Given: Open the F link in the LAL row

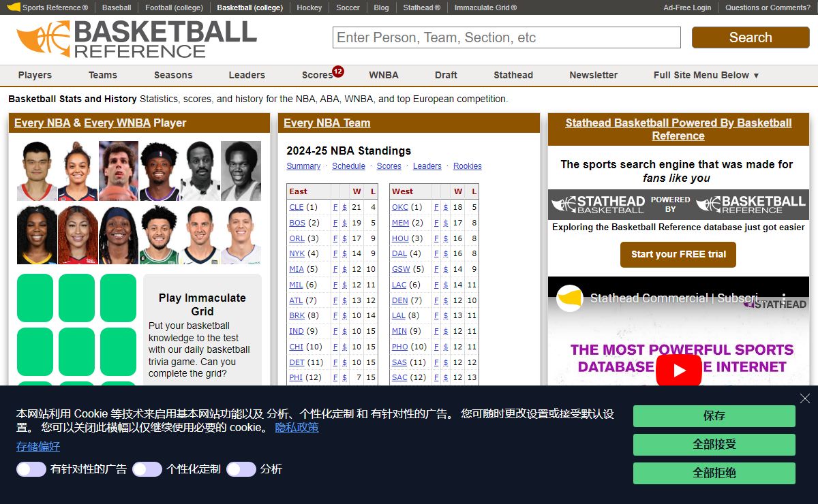Looking at the screenshot, I should [x=436, y=315].
